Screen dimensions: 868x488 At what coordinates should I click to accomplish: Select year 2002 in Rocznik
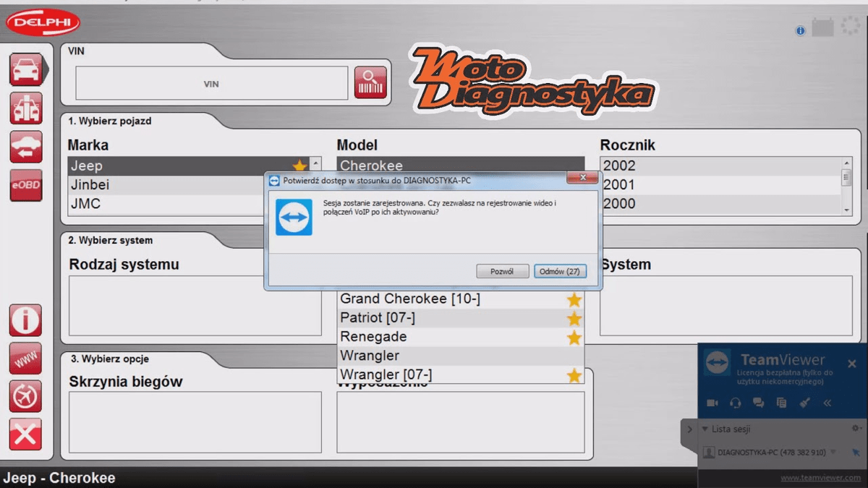tap(720, 166)
